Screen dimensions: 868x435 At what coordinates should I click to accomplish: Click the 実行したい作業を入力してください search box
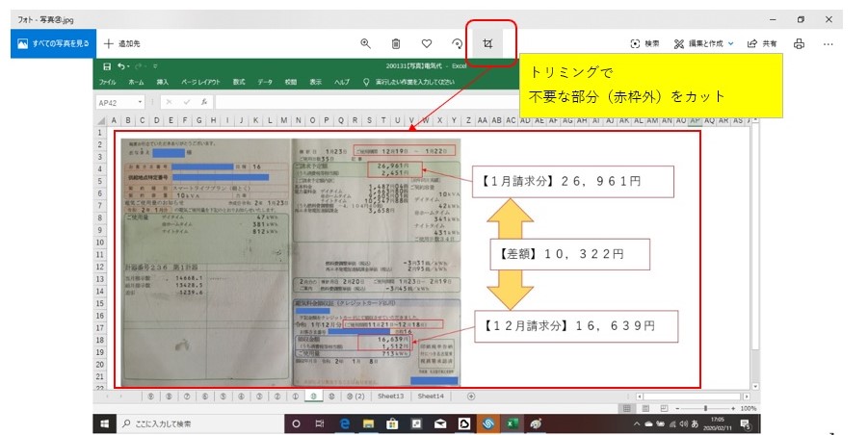(x=414, y=82)
